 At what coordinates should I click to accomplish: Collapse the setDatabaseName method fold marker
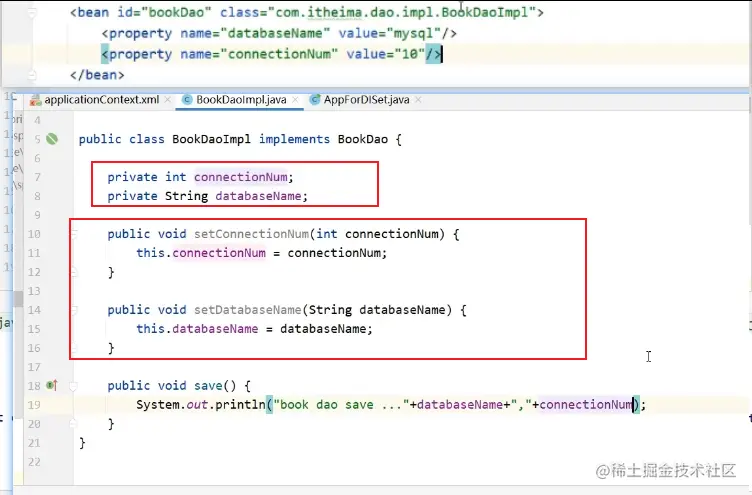click(x=74, y=310)
